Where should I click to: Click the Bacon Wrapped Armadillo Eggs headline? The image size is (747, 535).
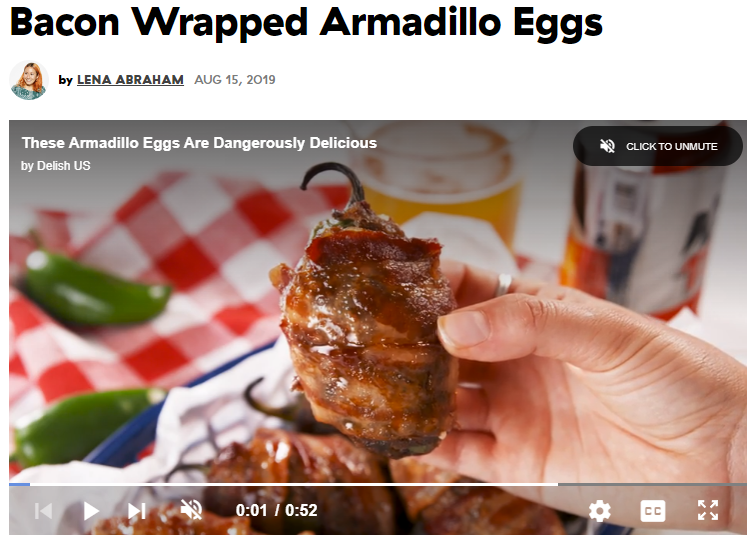point(306,22)
